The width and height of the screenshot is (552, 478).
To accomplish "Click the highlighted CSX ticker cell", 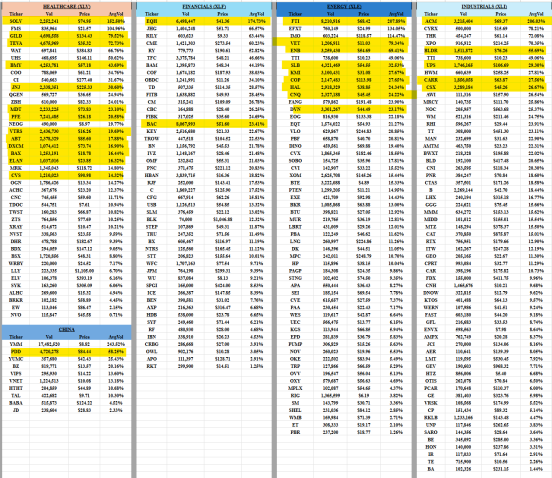I will coord(431,87).
